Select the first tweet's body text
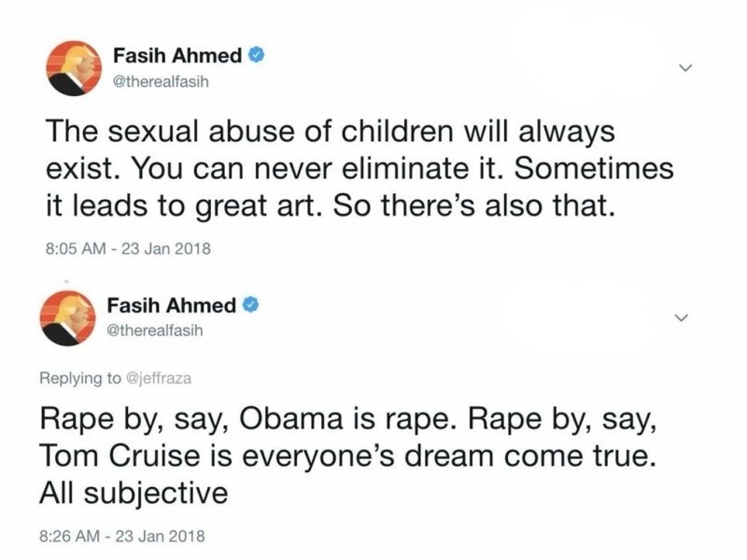Viewport: 747px width, 560px height. (359, 169)
